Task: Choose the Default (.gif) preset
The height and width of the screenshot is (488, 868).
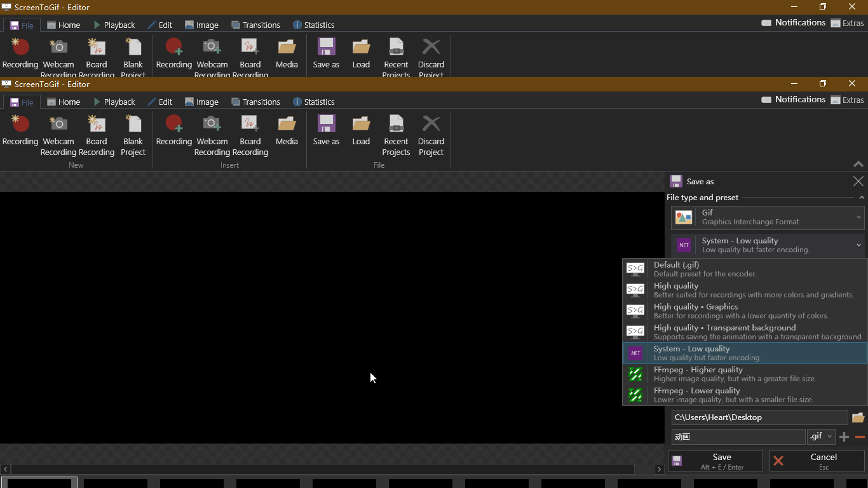Action: click(745, 269)
